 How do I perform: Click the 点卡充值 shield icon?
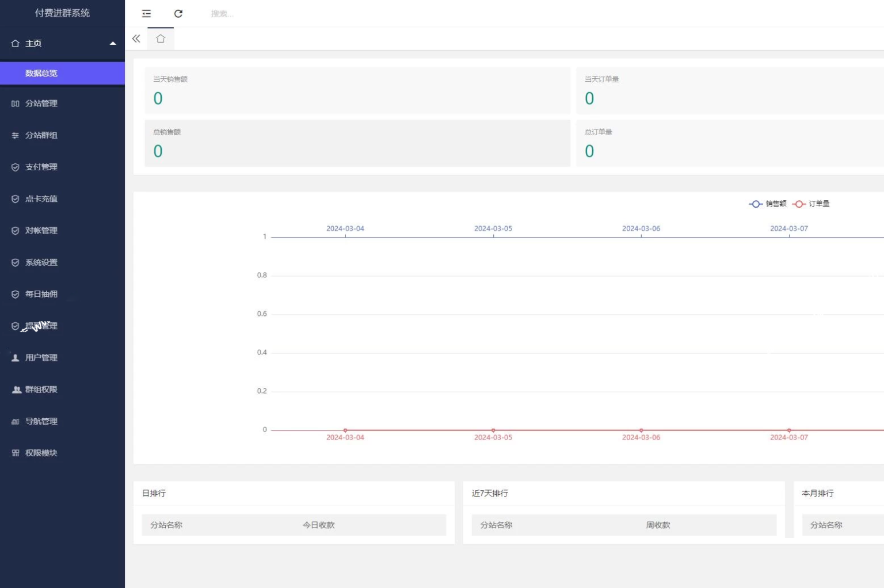pyautogui.click(x=16, y=199)
